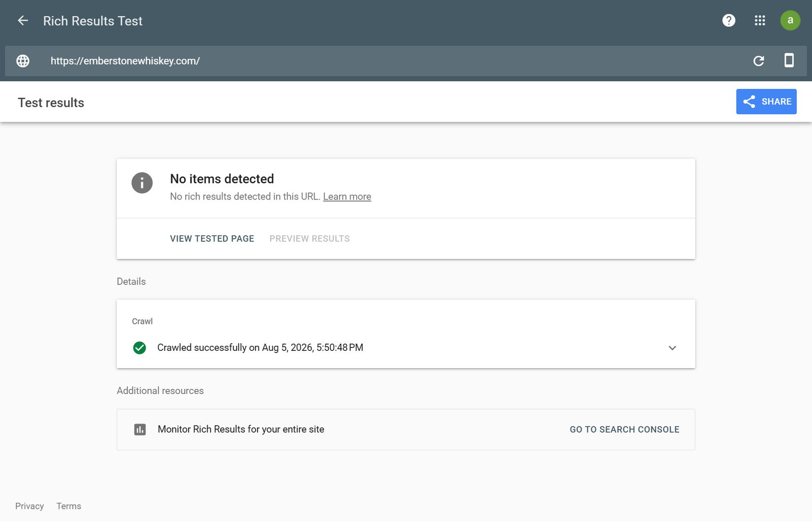
Task: Open the Privacy link
Action: 29,506
